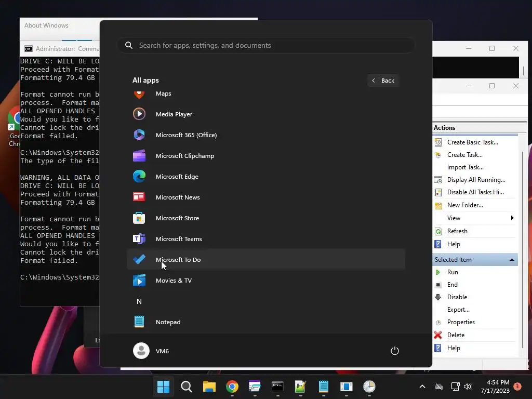Launch Microsoft Clipchamp icon
This screenshot has width=532, height=399.
tap(139, 156)
